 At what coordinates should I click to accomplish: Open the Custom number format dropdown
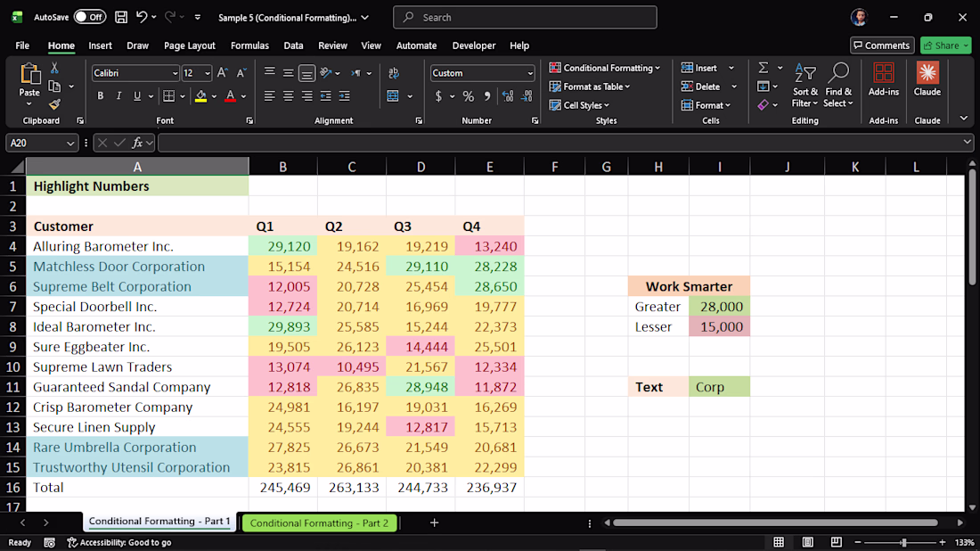pos(529,73)
